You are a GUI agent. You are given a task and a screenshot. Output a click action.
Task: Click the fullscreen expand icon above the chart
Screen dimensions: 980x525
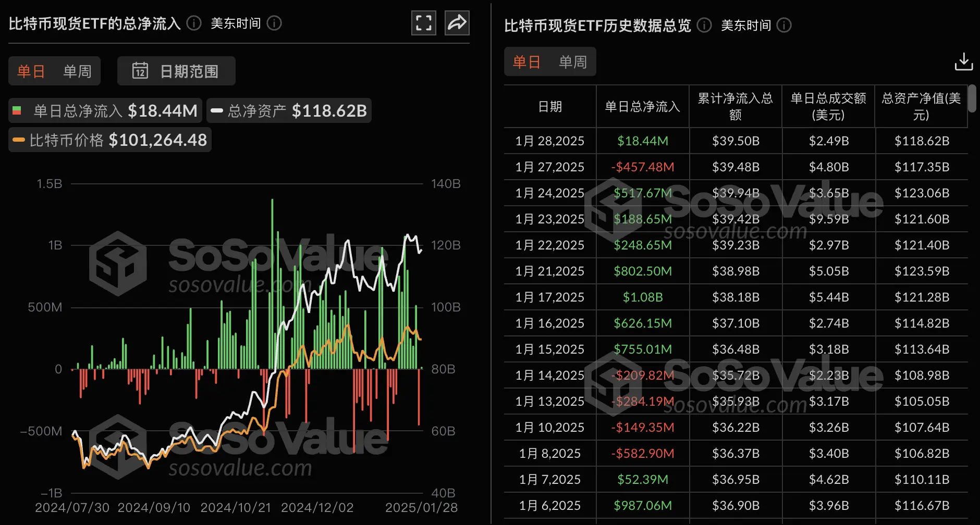(x=423, y=23)
